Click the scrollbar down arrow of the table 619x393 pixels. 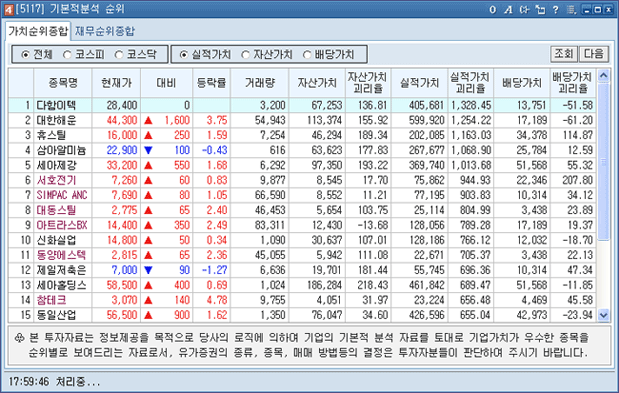[603, 315]
